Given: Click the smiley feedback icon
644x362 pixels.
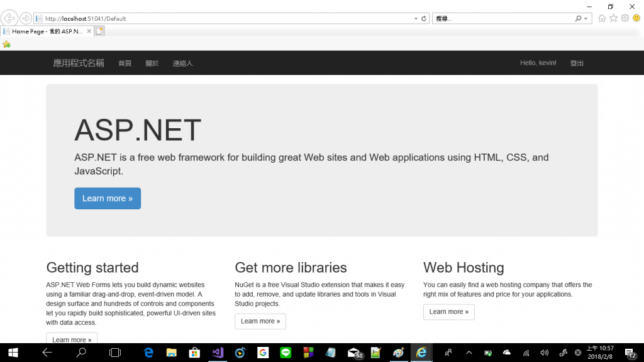Looking at the screenshot, I should tap(636, 18).
